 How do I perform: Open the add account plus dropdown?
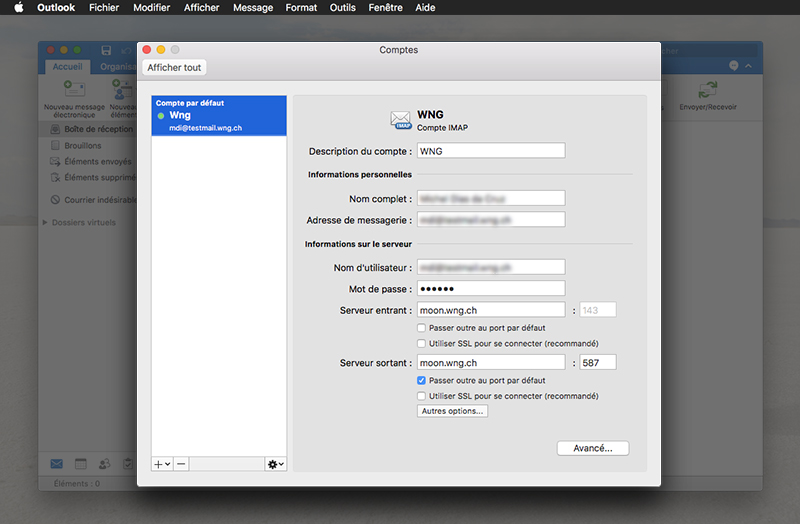click(162, 464)
